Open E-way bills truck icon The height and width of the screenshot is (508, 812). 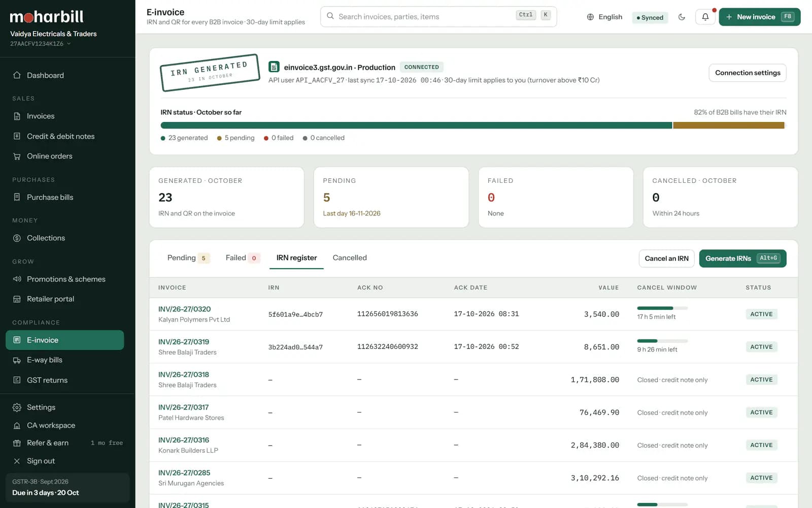pos(17,360)
